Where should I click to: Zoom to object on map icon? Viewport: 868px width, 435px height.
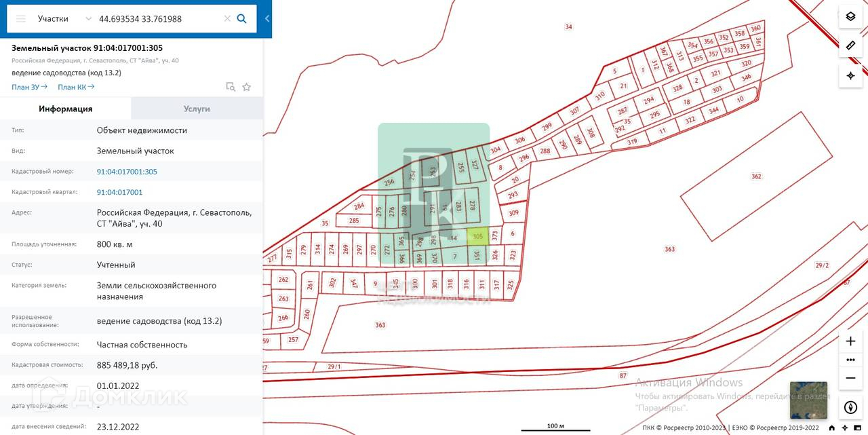[231, 87]
